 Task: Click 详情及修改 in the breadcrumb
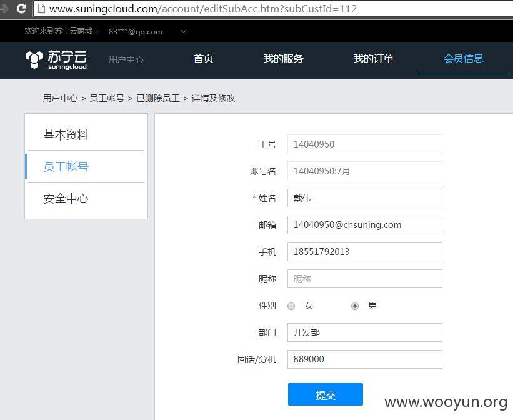click(213, 98)
